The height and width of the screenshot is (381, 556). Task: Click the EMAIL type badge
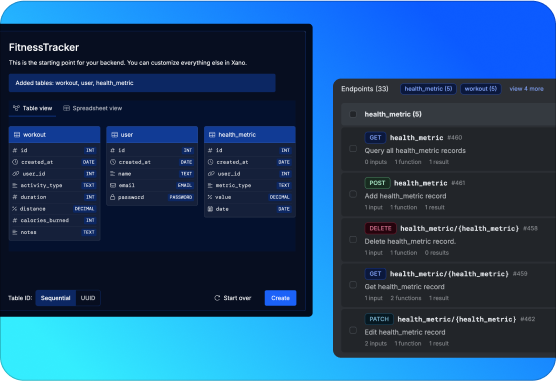pyautogui.click(x=185, y=186)
